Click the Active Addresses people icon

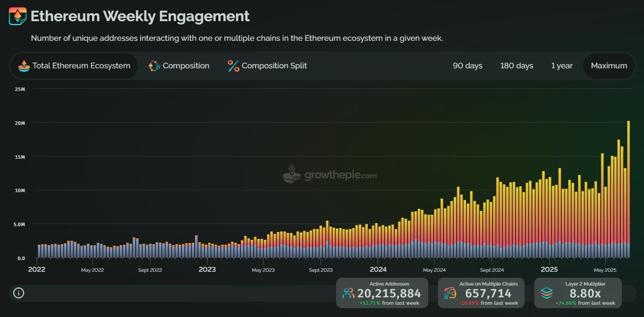[349, 293]
